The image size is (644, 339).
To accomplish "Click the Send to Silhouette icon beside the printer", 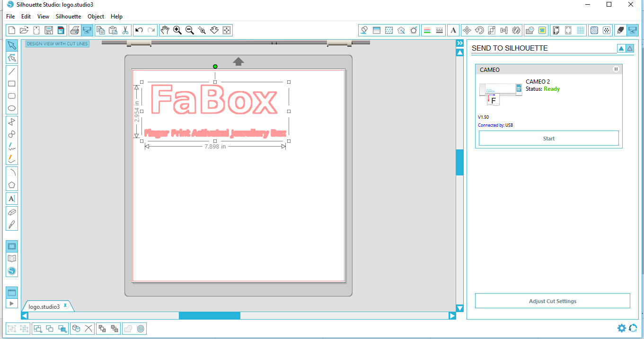I will coord(87,30).
